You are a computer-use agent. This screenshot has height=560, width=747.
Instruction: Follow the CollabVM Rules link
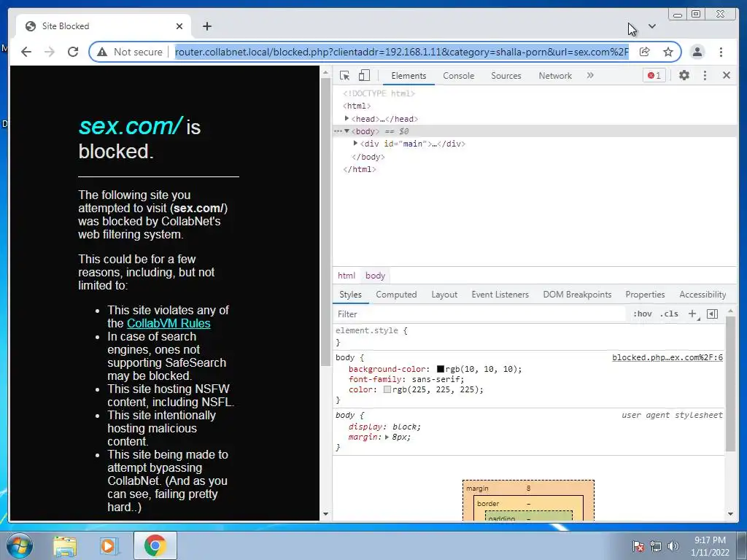point(169,323)
